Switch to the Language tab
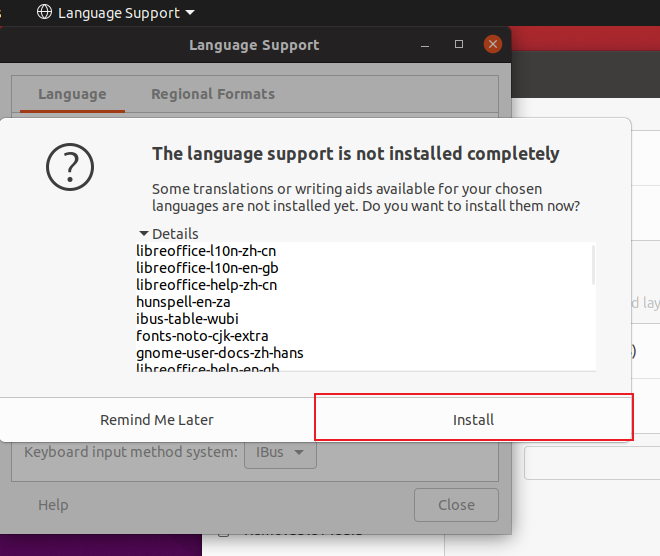 72,94
